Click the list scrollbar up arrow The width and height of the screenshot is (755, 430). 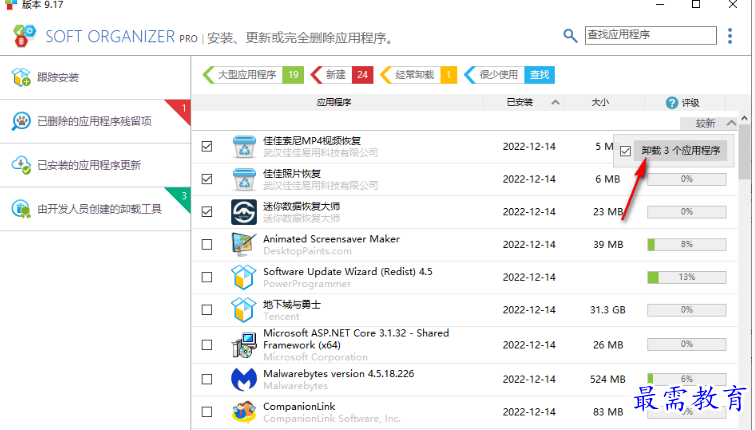744,118
